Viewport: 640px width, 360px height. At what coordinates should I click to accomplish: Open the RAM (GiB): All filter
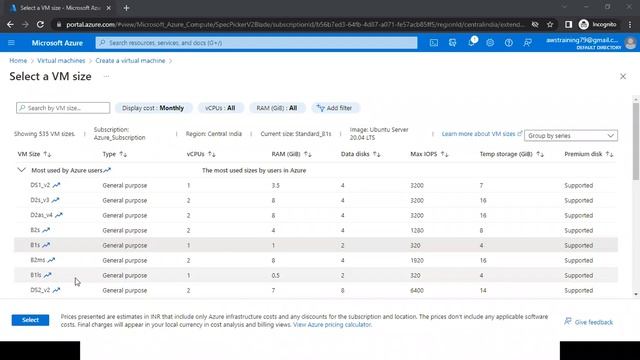click(277, 108)
